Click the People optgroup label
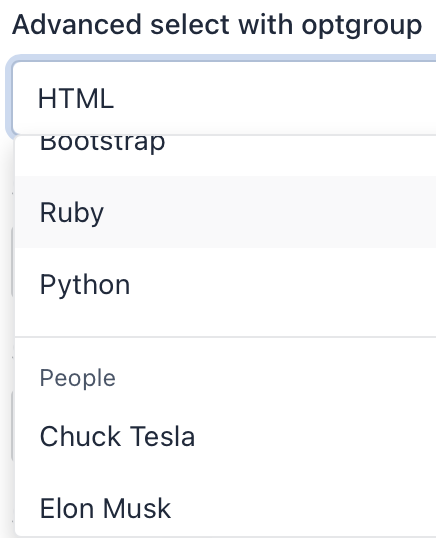The height and width of the screenshot is (538, 436). [78, 378]
